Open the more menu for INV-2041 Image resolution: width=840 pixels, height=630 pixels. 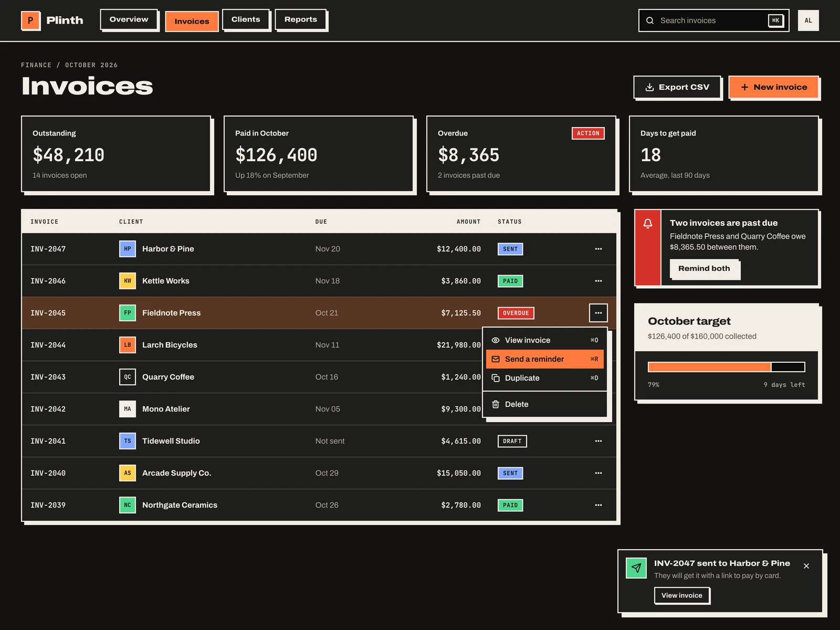click(x=598, y=441)
